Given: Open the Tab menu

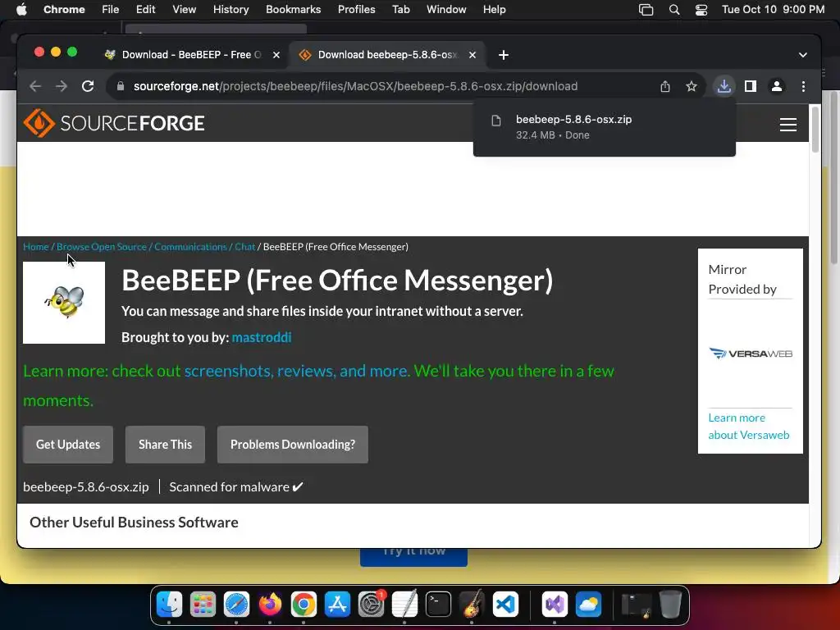Looking at the screenshot, I should [x=400, y=10].
